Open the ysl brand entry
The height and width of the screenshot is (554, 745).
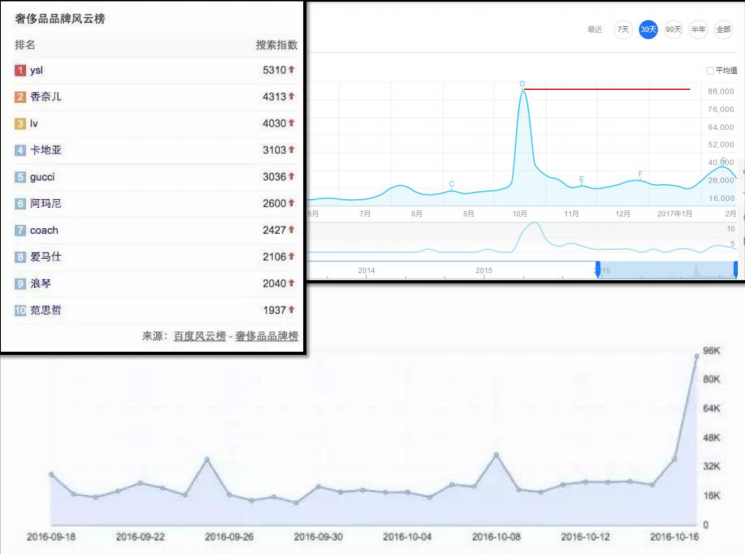pyautogui.click(x=36, y=70)
